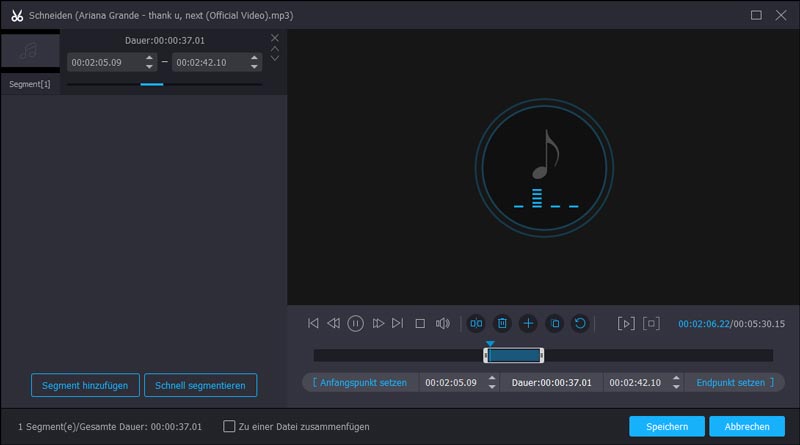Move segment down with the chevron arrow
The image size is (800, 445).
(x=275, y=58)
